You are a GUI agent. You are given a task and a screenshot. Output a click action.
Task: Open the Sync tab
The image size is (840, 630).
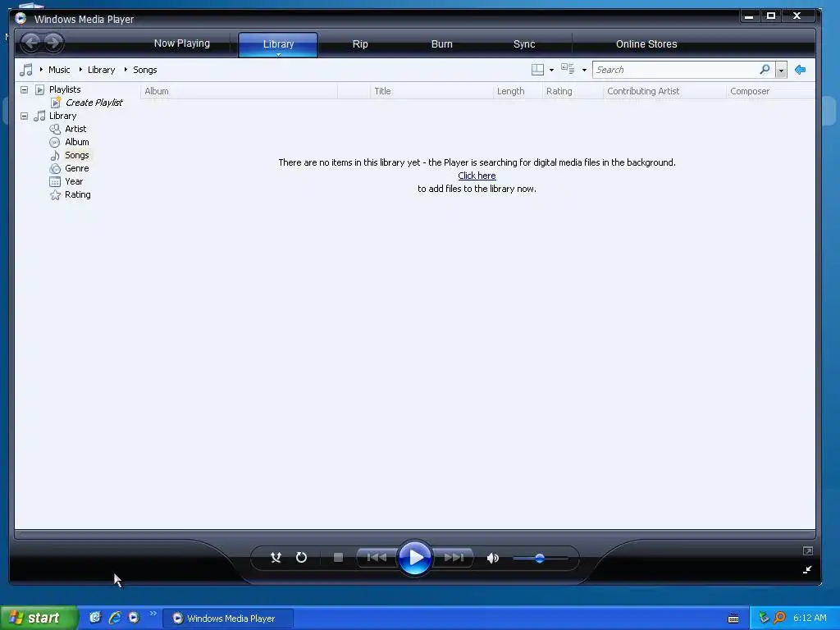click(524, 44)
